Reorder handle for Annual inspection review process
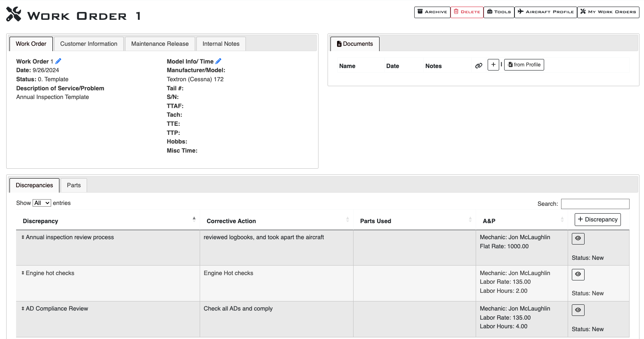The image size is (644, 339). (x=23, y=237)
